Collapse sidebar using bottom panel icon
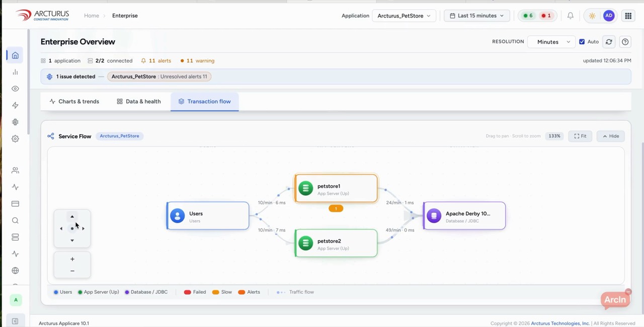The image size is (644, 327). (15, 321)
